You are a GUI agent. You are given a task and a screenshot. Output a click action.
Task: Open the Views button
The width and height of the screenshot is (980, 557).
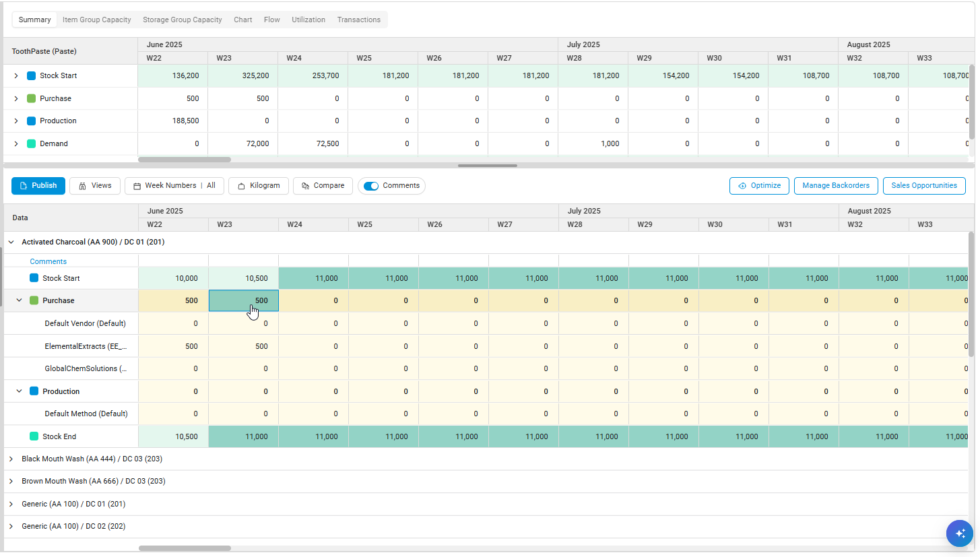[x=95, y=186]
